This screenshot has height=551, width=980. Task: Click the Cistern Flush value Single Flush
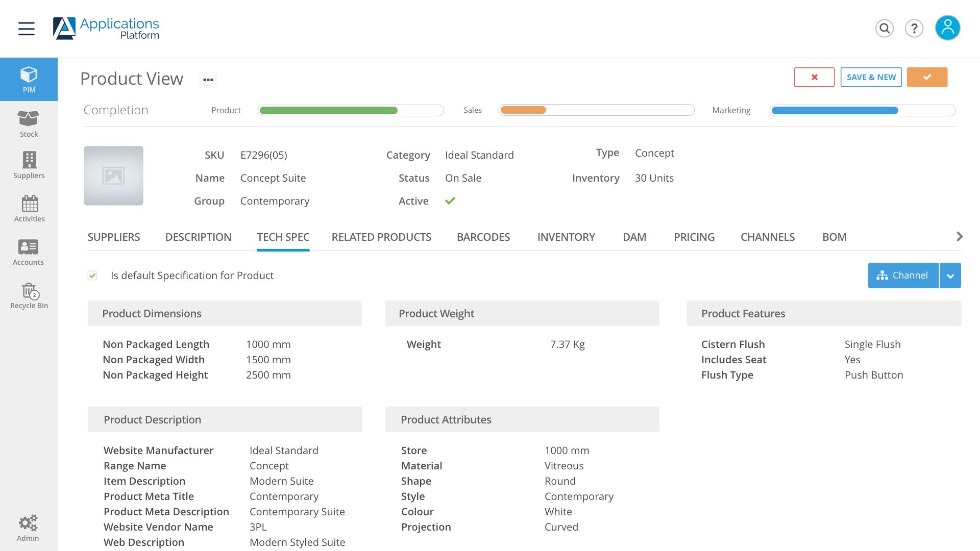click(873, 344)
